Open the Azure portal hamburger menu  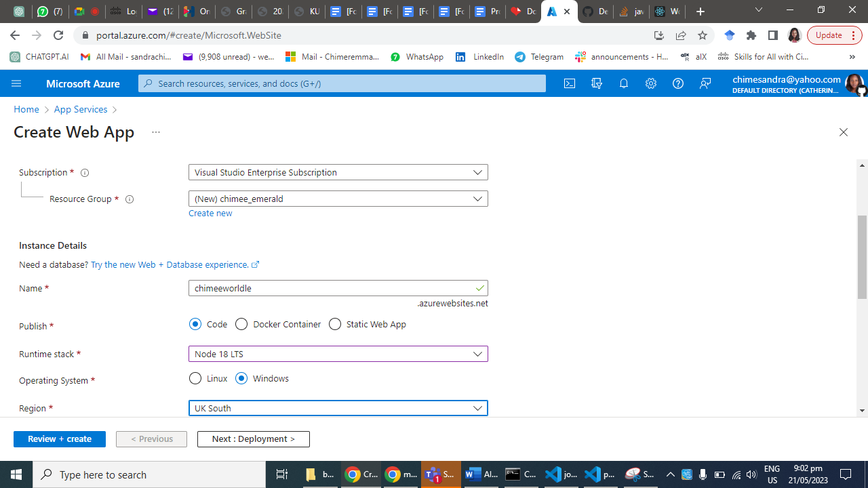click(x=16, y=83)
